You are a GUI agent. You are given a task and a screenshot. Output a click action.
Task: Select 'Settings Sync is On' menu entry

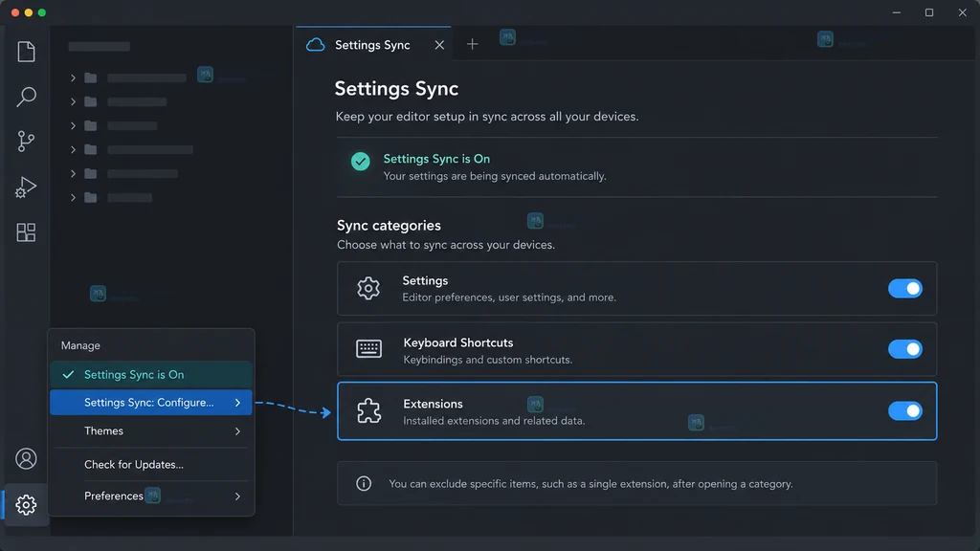point(151,374)
